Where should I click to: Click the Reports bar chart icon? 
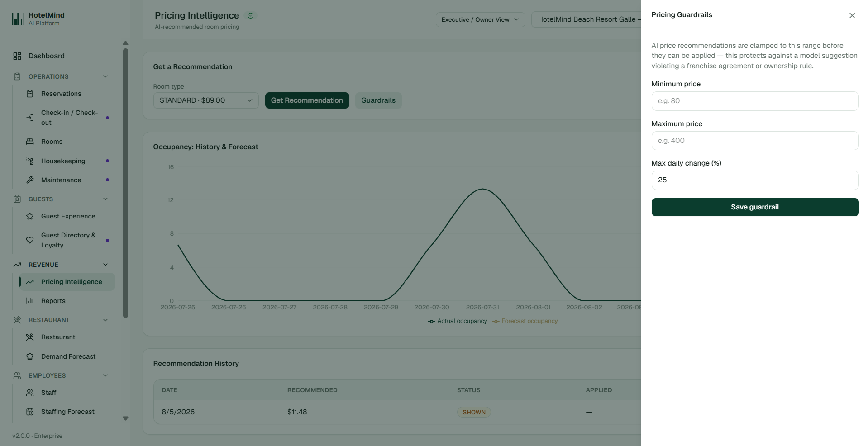(x=30, y=301)
